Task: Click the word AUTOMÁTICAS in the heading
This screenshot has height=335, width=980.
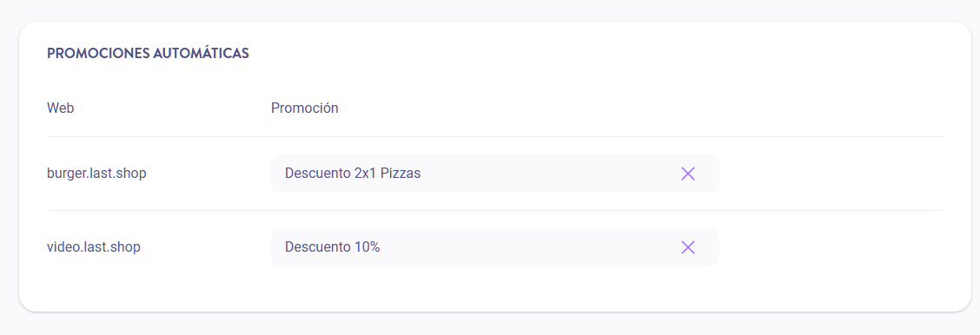Action: click(x=202, y=53)
